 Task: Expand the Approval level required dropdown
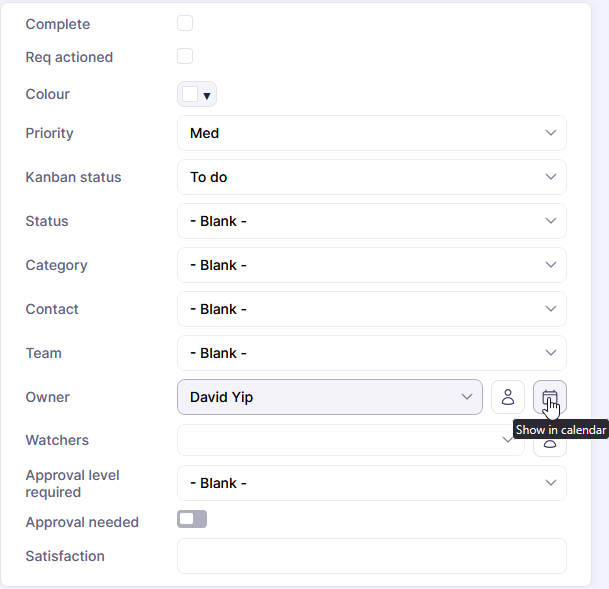(x=371, y=483)
